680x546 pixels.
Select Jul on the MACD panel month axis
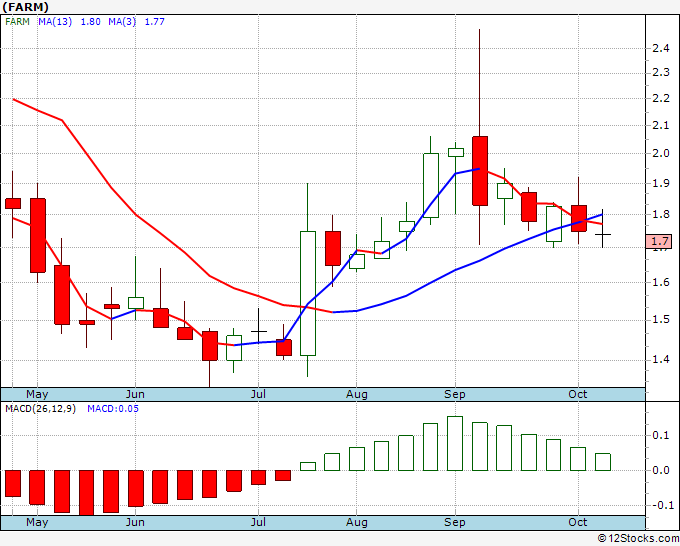(x=258, y=522)
